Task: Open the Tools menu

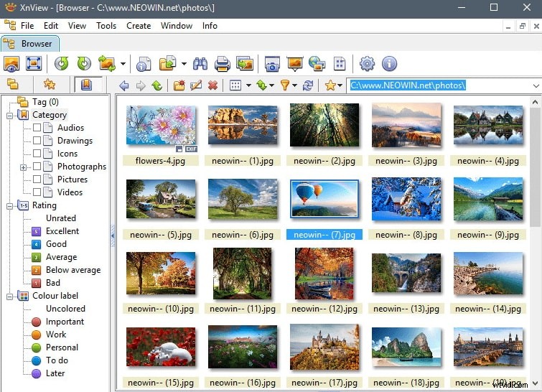Action: coord(106,26)
